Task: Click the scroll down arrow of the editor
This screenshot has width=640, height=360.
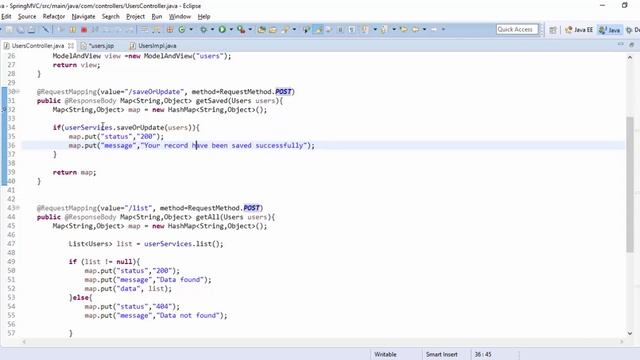Action: 630,333
